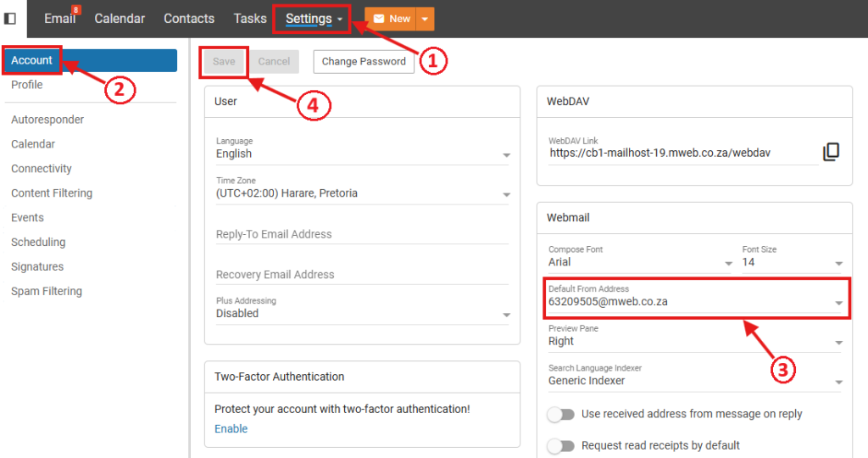Toggle Use received address on reply
The image size is (868, 458).
[561, 414]
